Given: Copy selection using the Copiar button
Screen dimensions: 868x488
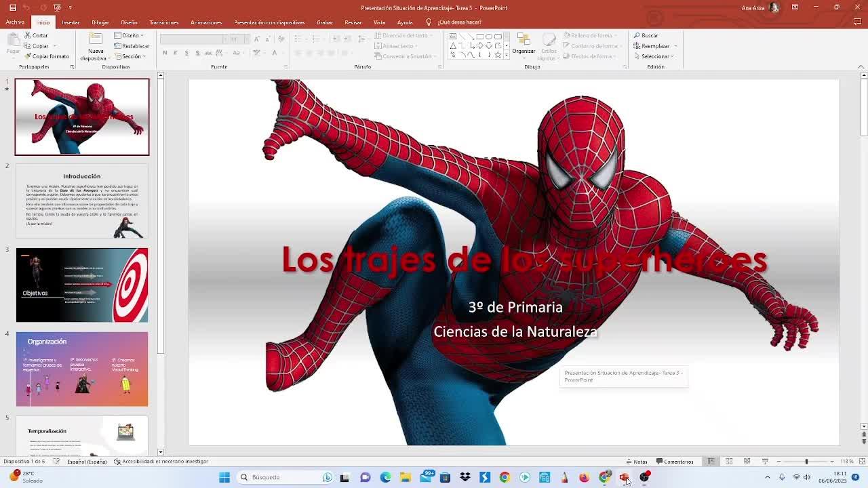Looking at the screenshot, I should coord(37,46).
